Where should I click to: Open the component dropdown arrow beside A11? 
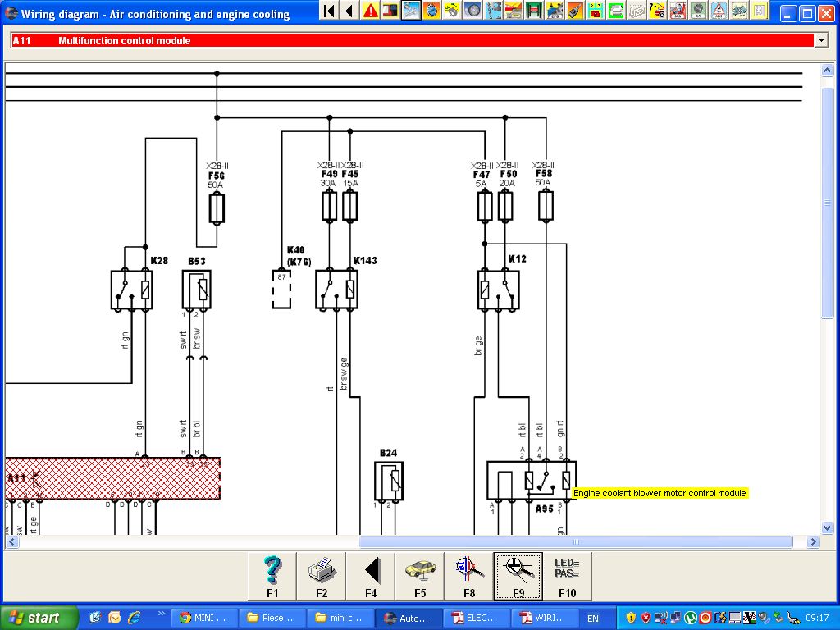click(x=820, y=40)
